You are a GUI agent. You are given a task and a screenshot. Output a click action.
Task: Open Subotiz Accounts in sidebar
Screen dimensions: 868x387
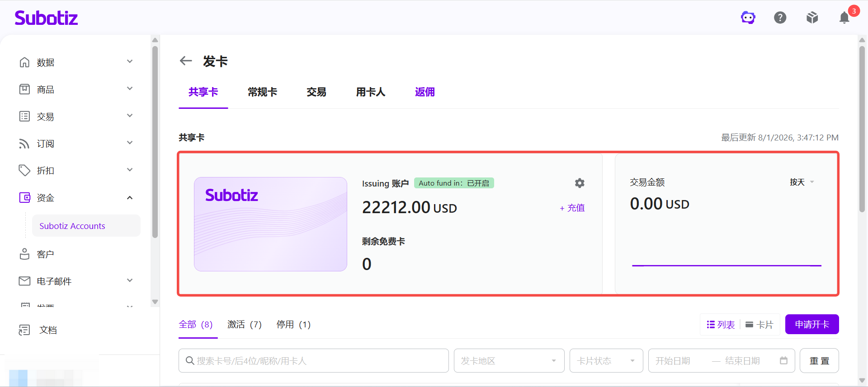pos(86,226)
